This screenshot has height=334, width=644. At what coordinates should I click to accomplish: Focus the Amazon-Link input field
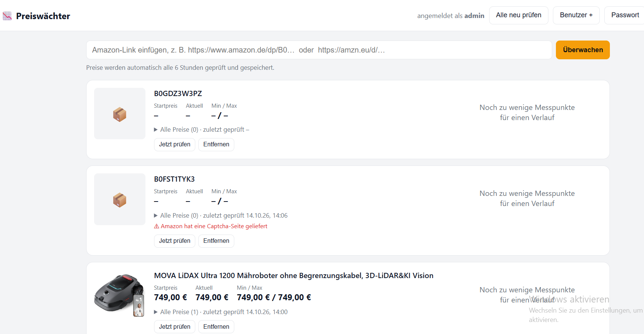319,50
